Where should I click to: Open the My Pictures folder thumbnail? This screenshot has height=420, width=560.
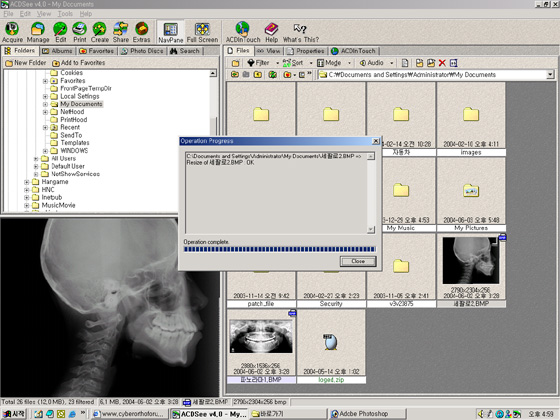tap(471, 195)
